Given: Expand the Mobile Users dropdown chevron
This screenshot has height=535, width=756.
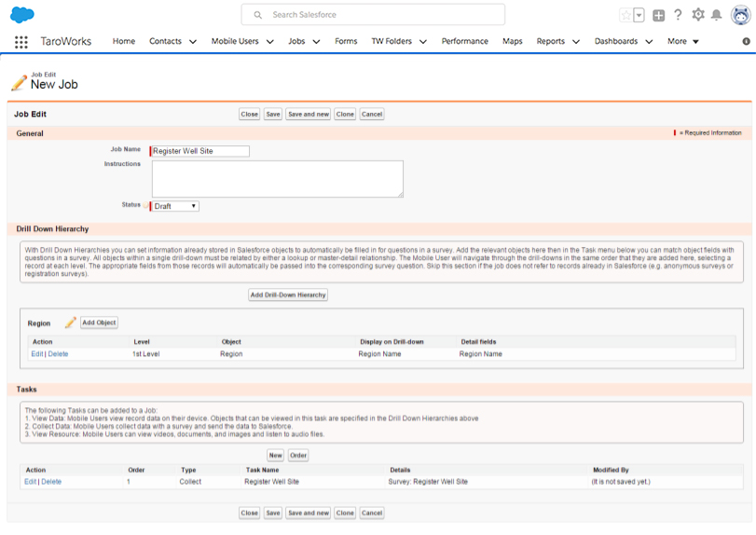Looking at the screenshot, I should 270,42.
